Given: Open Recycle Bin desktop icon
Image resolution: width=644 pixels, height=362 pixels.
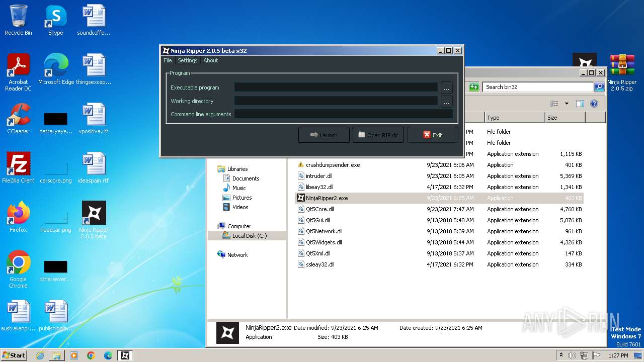Looking at the screenshot, I should coord(18,20).
